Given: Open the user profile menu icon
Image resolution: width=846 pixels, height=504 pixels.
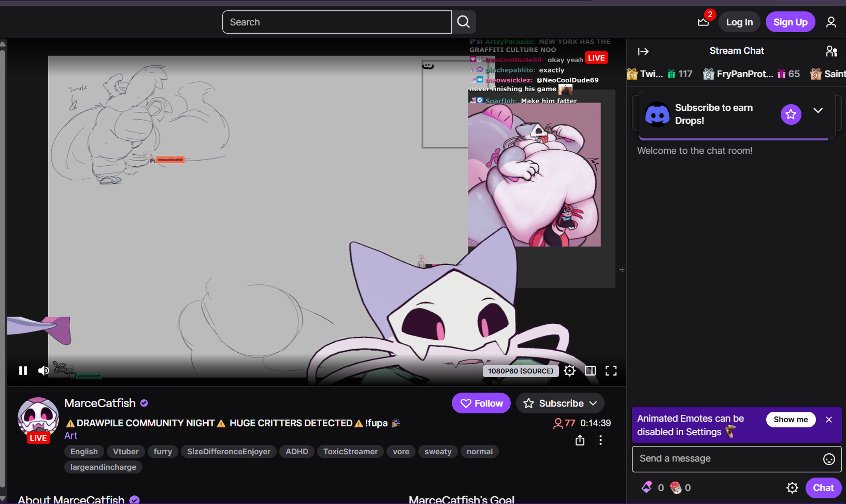Looking at the screenshot, I should [831, 22].
